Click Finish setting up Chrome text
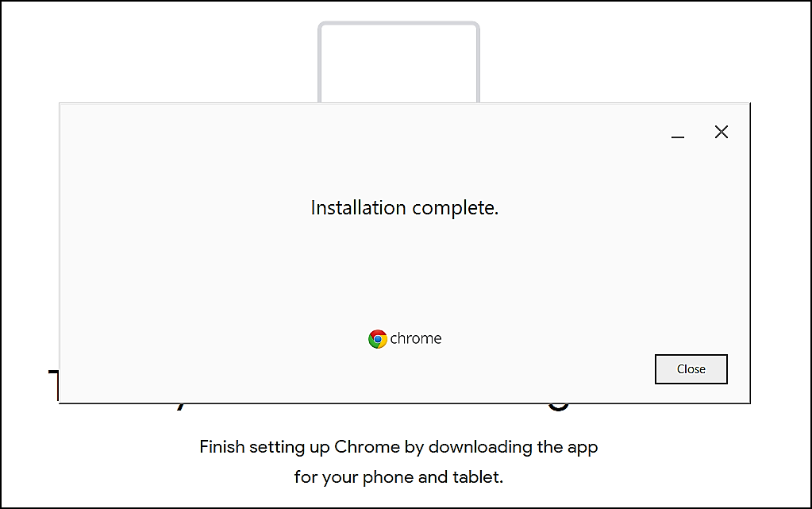The height and width of the screenshot is (509, 812). click(398, 447)
